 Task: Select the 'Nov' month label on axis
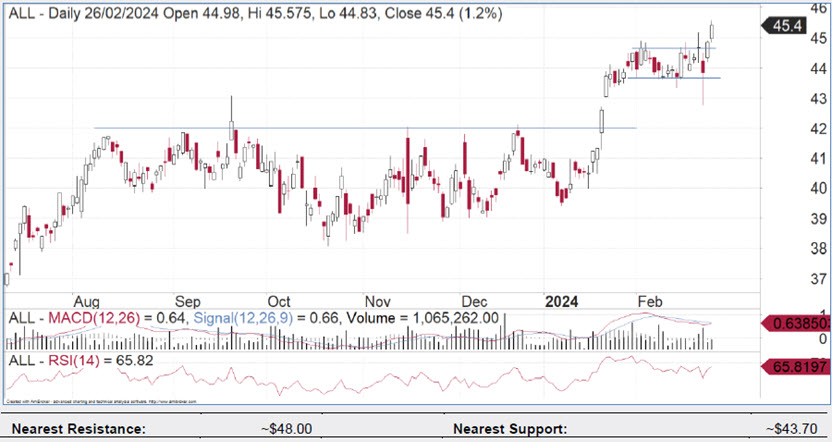coord(377,302)
